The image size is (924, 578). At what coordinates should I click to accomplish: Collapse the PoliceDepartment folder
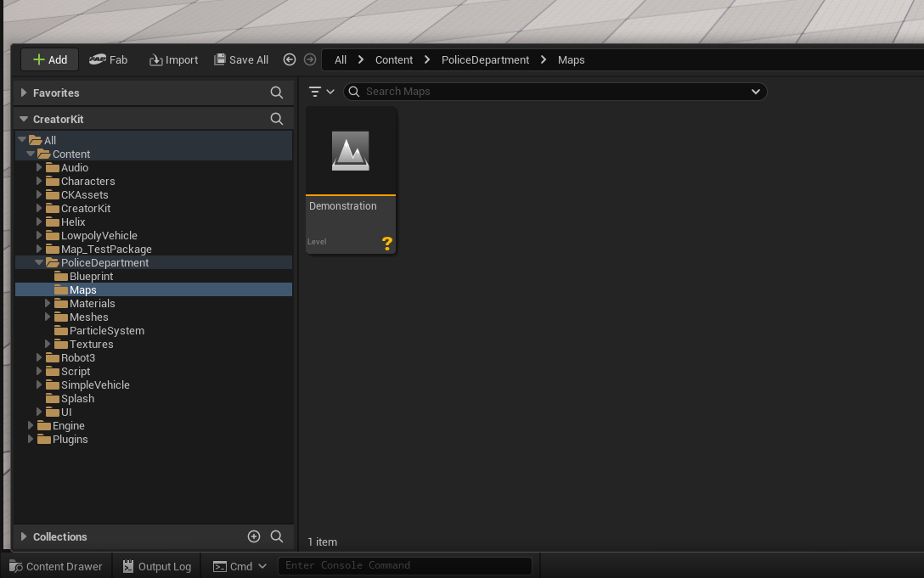click(x=39, y=263)
